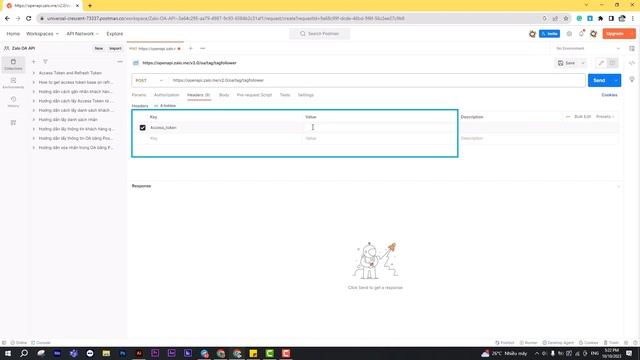Bookmark this page with the star icon
Image resolution: width=640 pixels, height=360 pixels.
pos(566,18)
